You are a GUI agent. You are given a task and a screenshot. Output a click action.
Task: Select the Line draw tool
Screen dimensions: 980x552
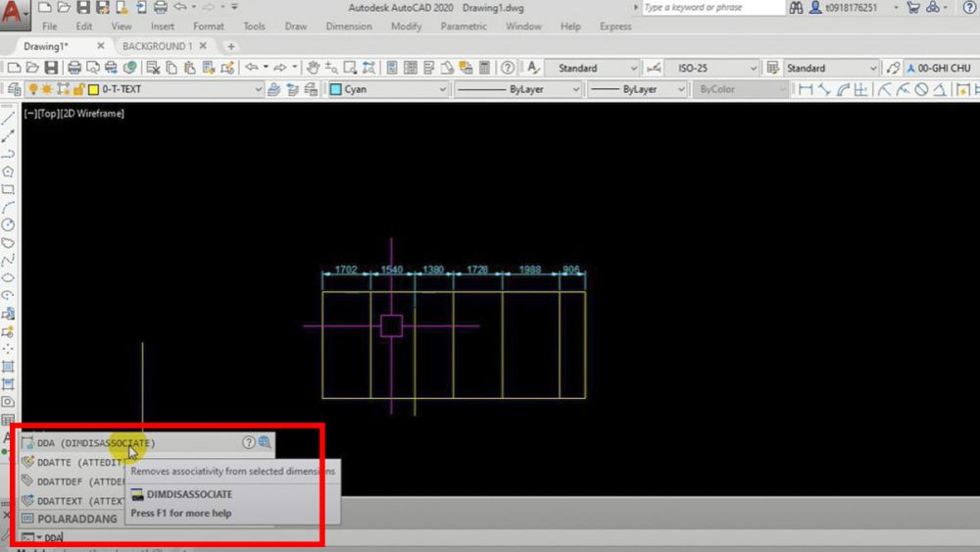pyautogui.click(x=8, y=119)
